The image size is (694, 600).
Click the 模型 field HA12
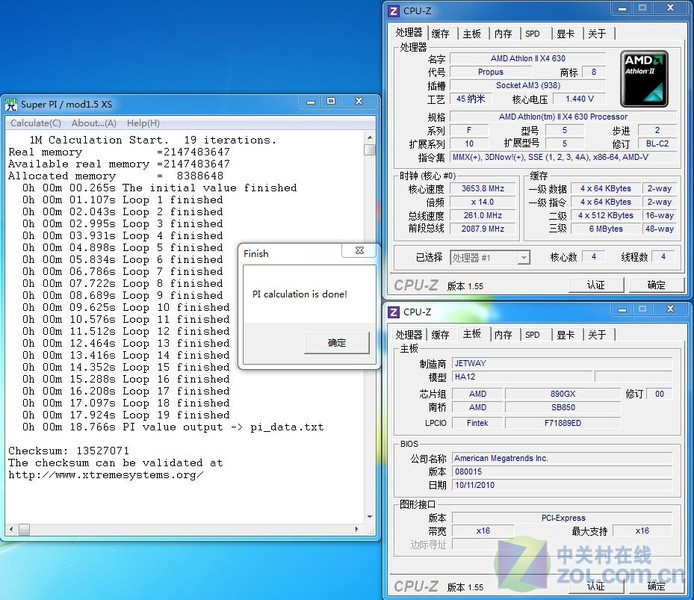pyautogui.click(x=522, y=377)
